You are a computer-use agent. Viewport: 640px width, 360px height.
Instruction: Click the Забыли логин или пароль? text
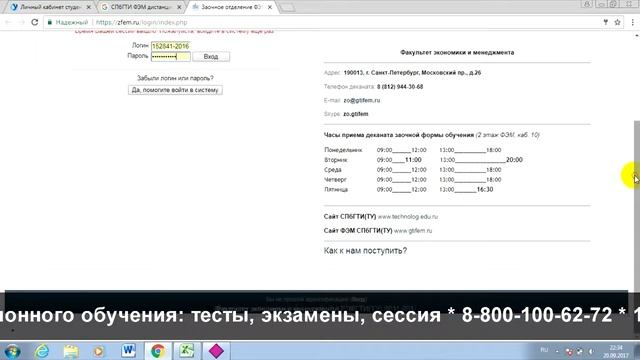pyautogui.click(x=175, y=78)
